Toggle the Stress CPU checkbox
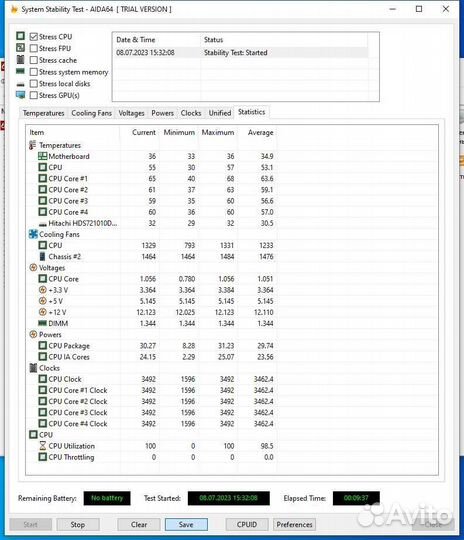 (33, 37)
